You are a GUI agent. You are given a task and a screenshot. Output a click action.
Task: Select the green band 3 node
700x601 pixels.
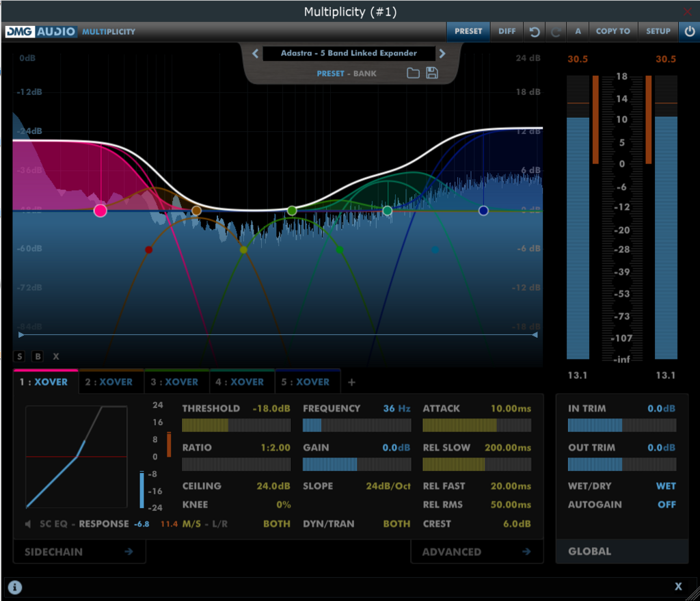[291, 211]
